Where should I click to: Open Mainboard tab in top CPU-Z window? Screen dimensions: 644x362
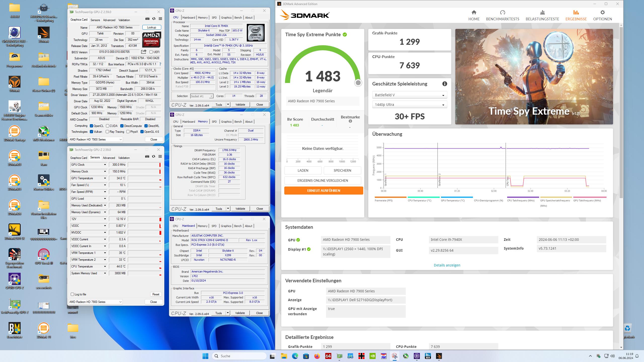point(189,18)
